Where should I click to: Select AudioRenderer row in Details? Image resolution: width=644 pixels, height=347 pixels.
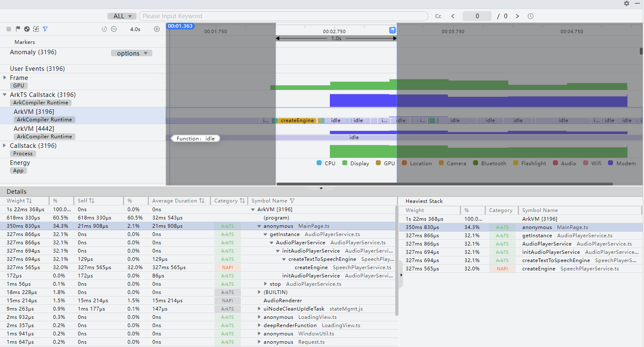[x=198, y=301]
